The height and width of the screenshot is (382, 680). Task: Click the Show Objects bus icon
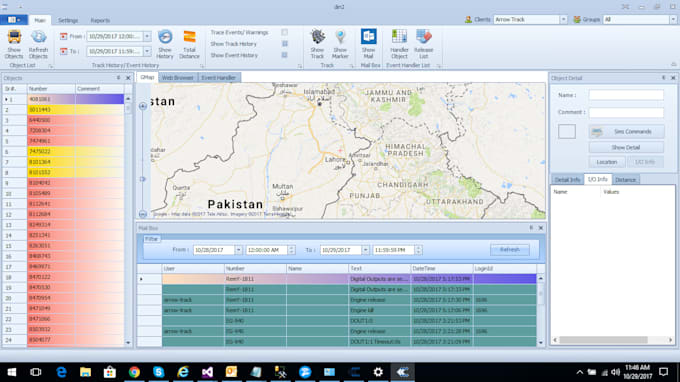[14, 37]
